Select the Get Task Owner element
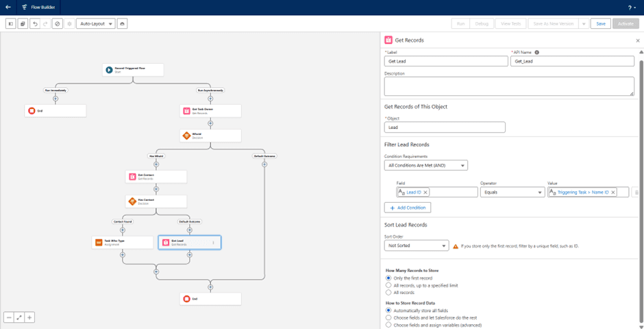Image resolution: width=644 pixels, height=329 pixels. pyautogui.click(x=210, y=111)
